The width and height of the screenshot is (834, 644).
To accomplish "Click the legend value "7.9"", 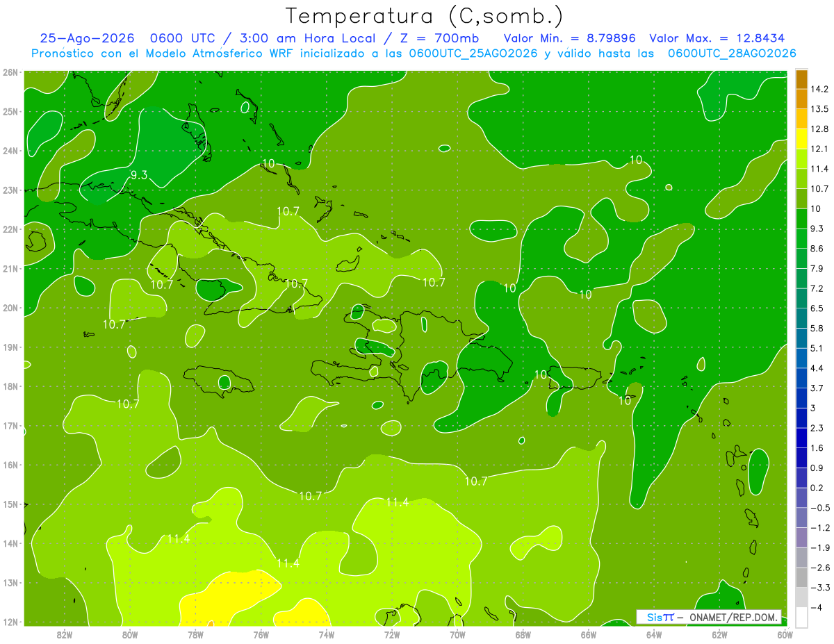I will click(x=817, y=268).
